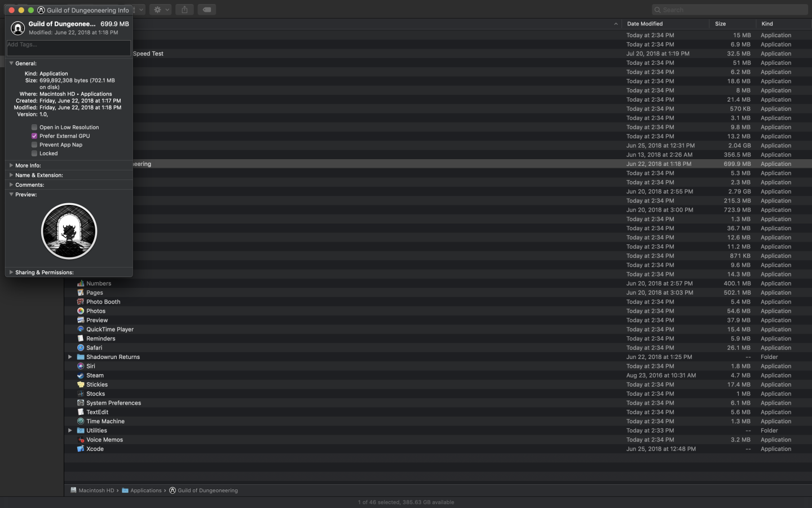
Task: Click the Edit Tags toolbar button
Action: click(207, 10)
